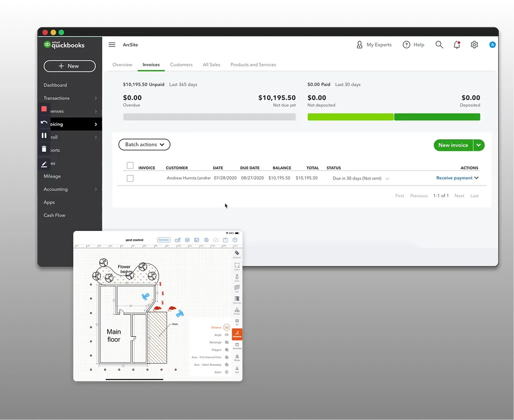Click the Next pagination link
This screenshot has height=420, width=514.
(459, 196)
